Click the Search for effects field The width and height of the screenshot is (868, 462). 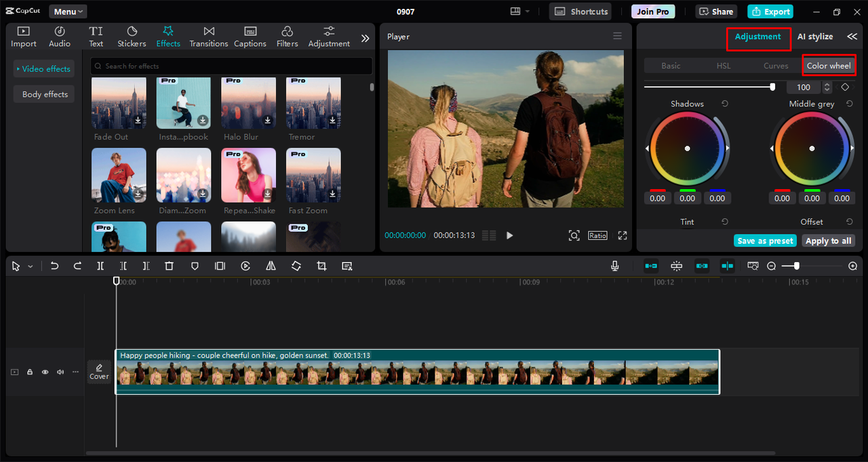(231, 66)
